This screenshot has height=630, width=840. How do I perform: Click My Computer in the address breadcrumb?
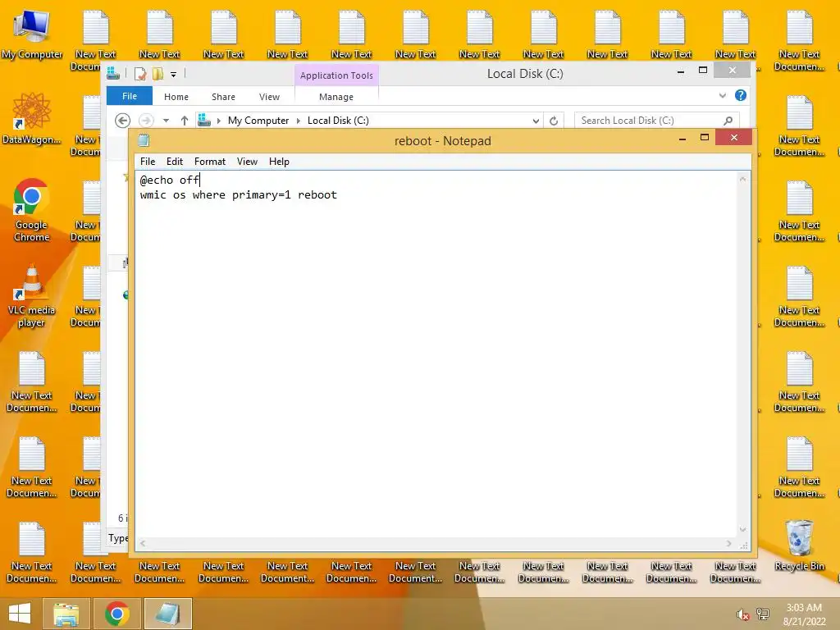pos(258,121)
